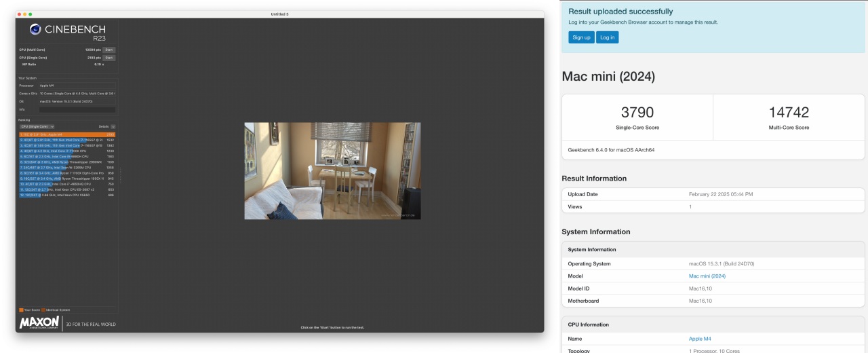This screenshot has height=353, width=868.
Task: Select the Intel Core i7-7700K ranking row
Action: (66, 151)
